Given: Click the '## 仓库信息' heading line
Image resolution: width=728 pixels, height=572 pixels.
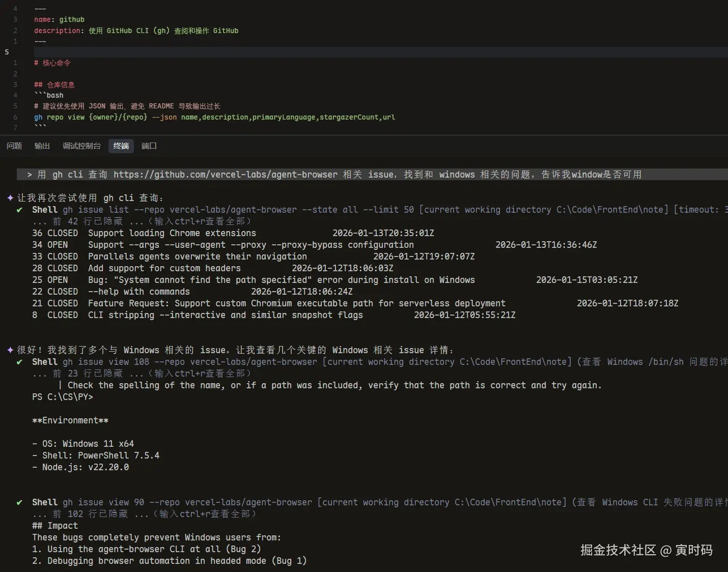Looking at the screenshot, I should (54, 85).
